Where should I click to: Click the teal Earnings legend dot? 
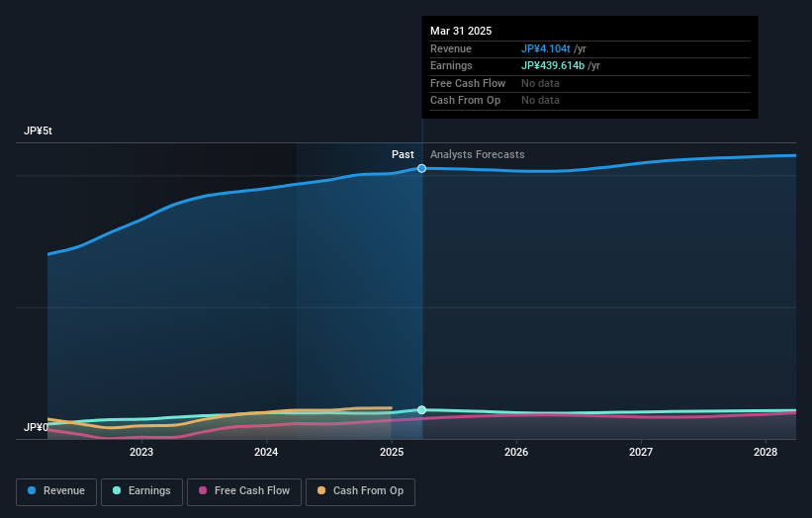pyautogui.click(x=117, y=490)
